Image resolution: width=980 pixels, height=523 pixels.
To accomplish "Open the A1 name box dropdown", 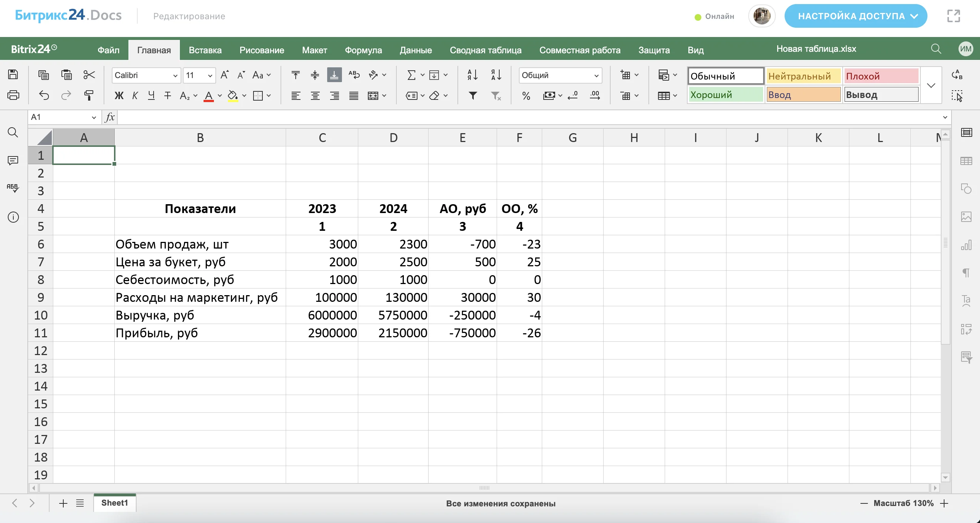I will click(x=94, y=118).
